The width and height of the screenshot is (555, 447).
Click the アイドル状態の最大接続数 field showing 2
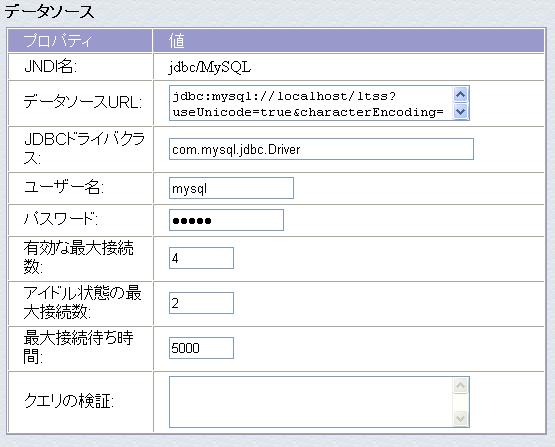coord(201,303)
